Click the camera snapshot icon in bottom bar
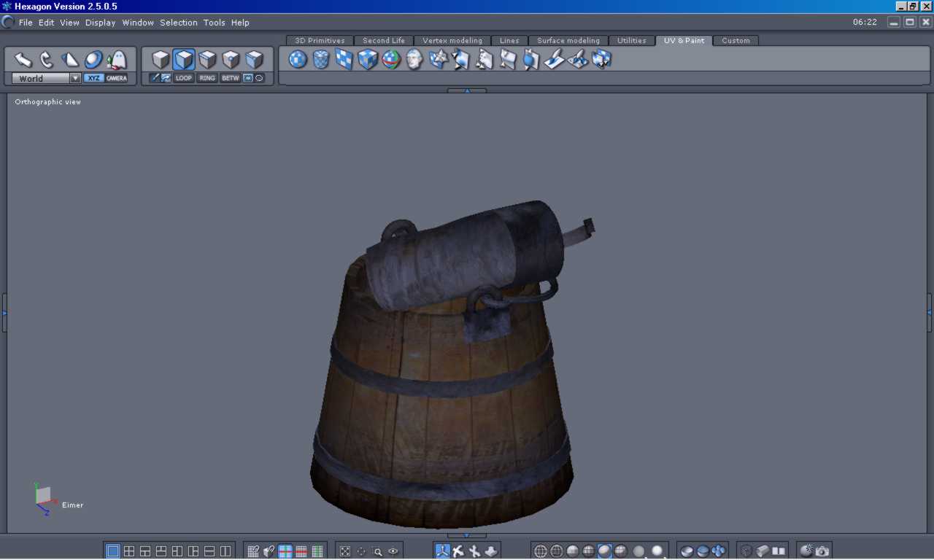Image resolution: width=934 pixels, height=560 pixels. (x=822, y=551)
